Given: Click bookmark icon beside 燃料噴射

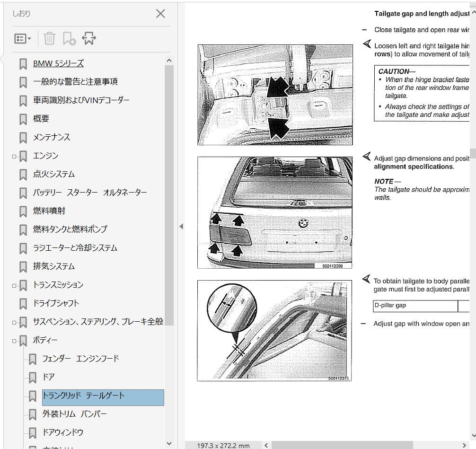Looking at the screenshot, I should pyautogui.click(x=23, y=211).
